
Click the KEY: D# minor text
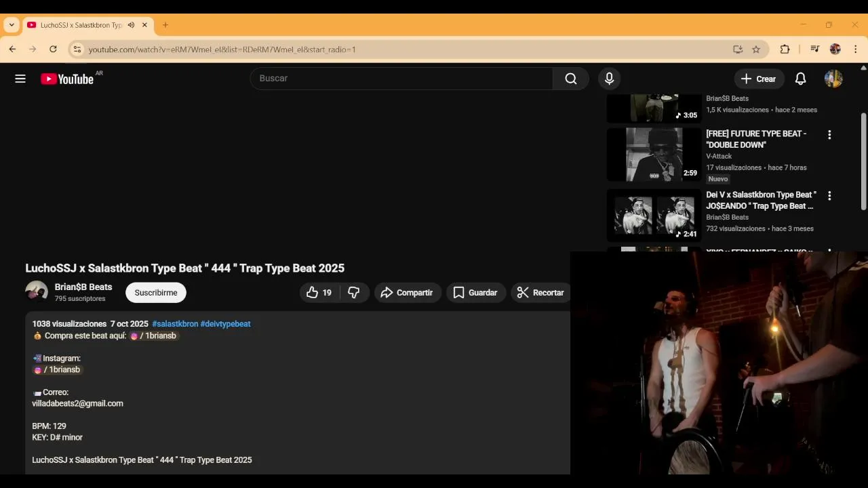(x=57, y=438)
